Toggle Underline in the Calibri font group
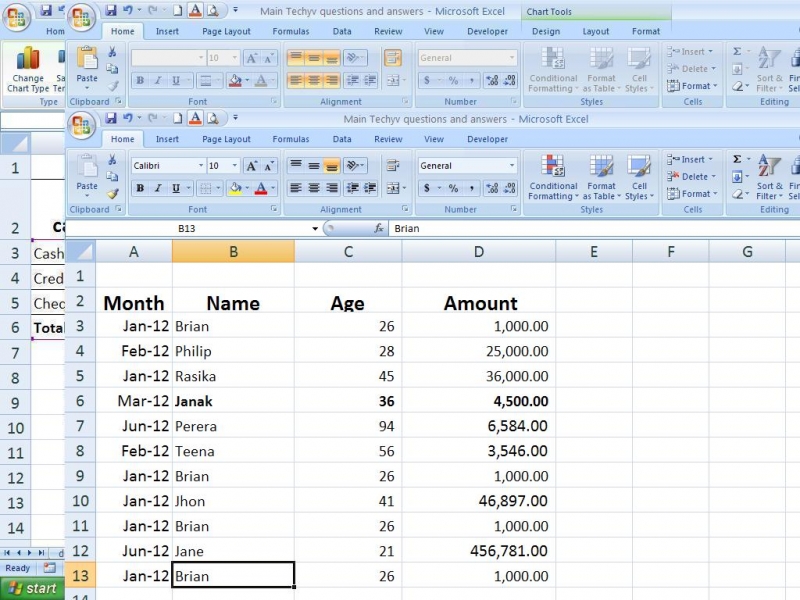 pos(176,188)
